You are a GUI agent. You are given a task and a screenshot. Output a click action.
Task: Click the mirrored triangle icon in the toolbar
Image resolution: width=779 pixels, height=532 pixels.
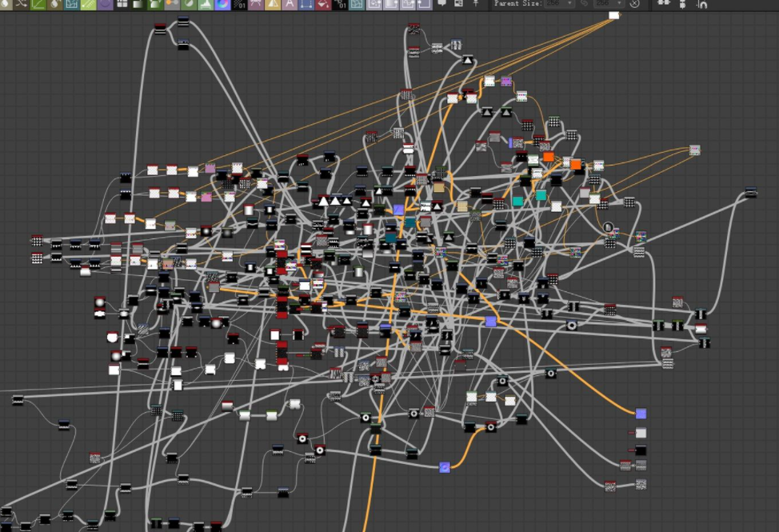point(273,4)
